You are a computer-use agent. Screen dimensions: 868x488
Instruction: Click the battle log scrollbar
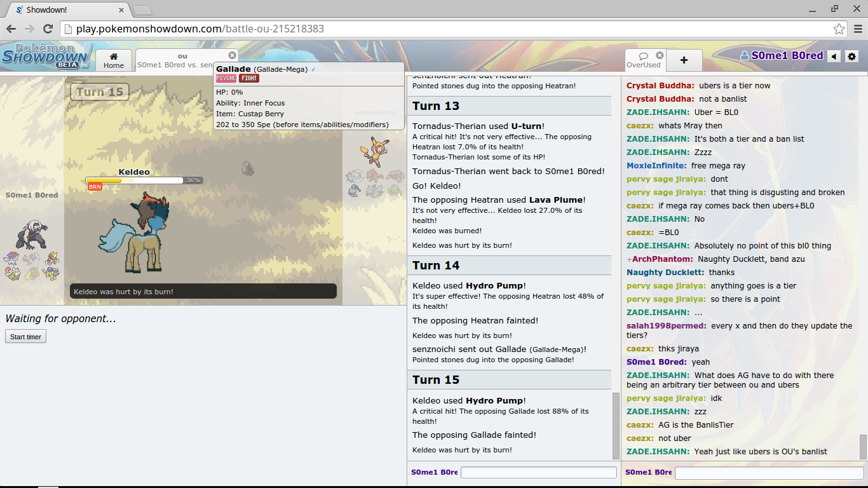click(x=616, y=426)
